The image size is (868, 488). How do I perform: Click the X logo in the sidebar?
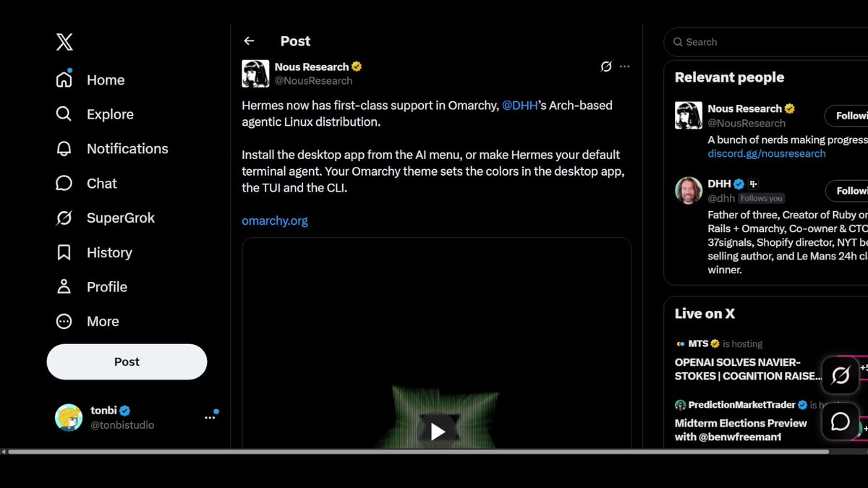coord(64,42)
